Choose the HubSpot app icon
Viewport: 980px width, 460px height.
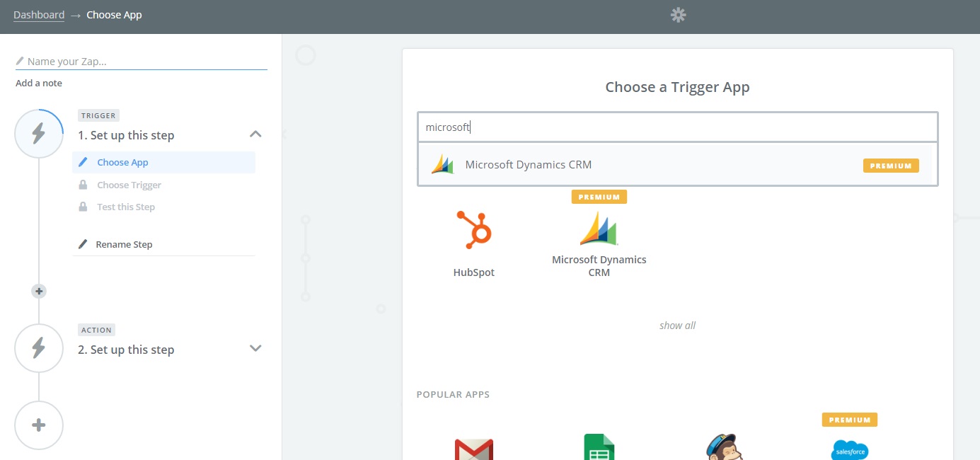pos(474,229)
